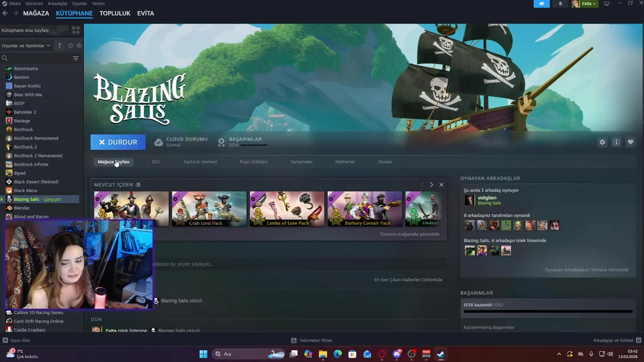Open the Görünüm menu
Screen dimensions: 644x362
[34, 4]
